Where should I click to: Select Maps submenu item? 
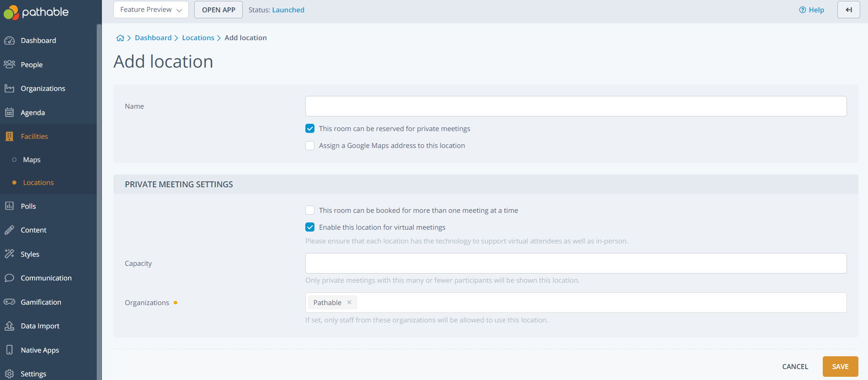pyautogui.click(x=32, y=160)
